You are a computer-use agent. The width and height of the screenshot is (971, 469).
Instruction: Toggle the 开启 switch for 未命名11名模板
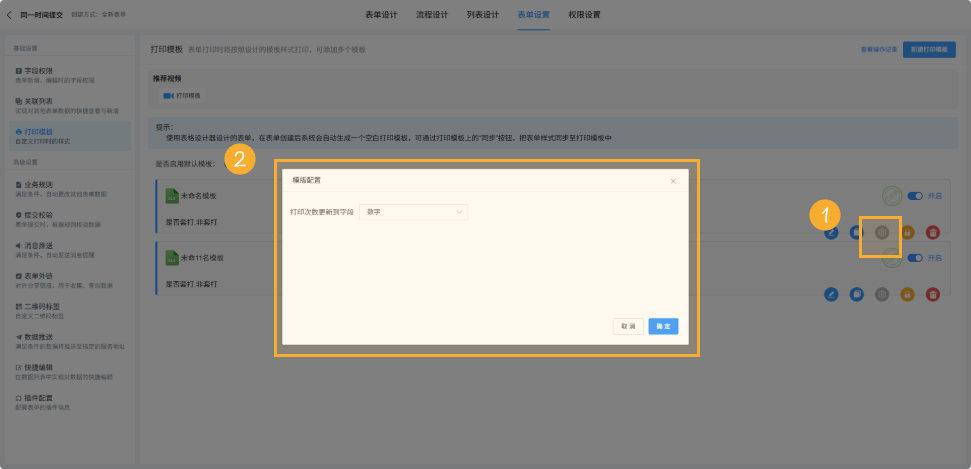pos(915,258)
